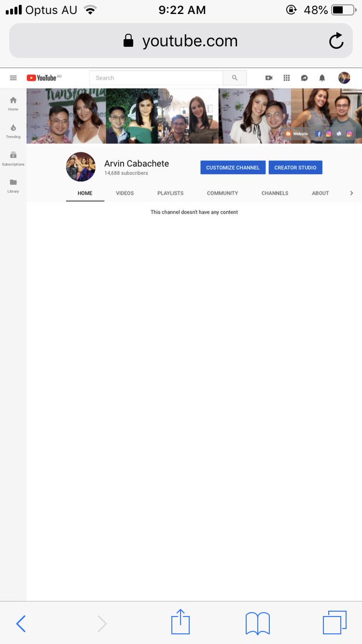Focus the YouTube search field
The width and height of the screenshot is (362, 644).
tap(156, 78)
